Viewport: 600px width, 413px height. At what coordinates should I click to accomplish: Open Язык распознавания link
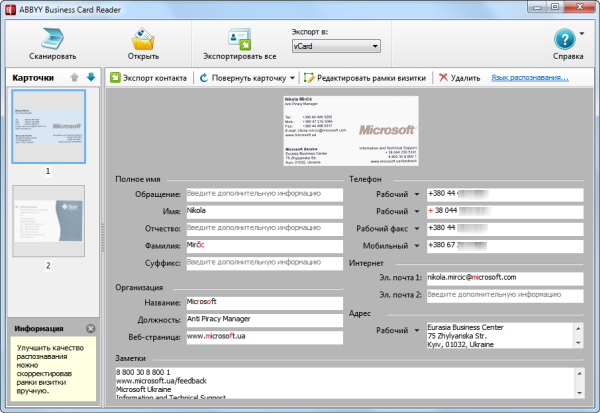(530, 78)
